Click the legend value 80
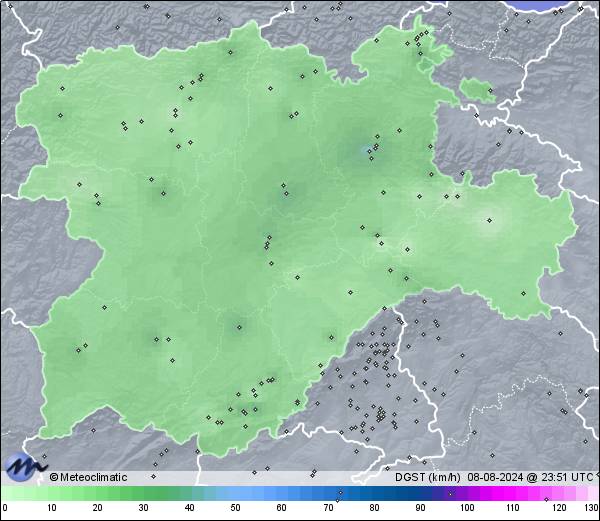Screen dimensions: 600x521 374,508
